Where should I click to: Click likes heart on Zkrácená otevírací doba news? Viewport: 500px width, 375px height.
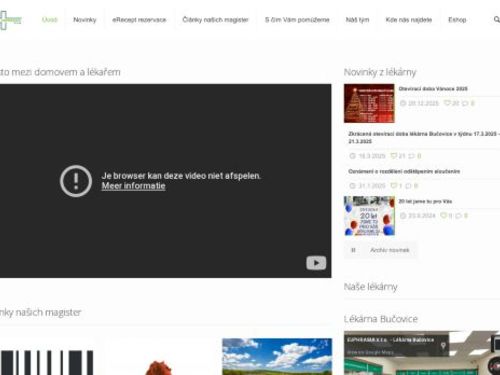coord(394,156)
